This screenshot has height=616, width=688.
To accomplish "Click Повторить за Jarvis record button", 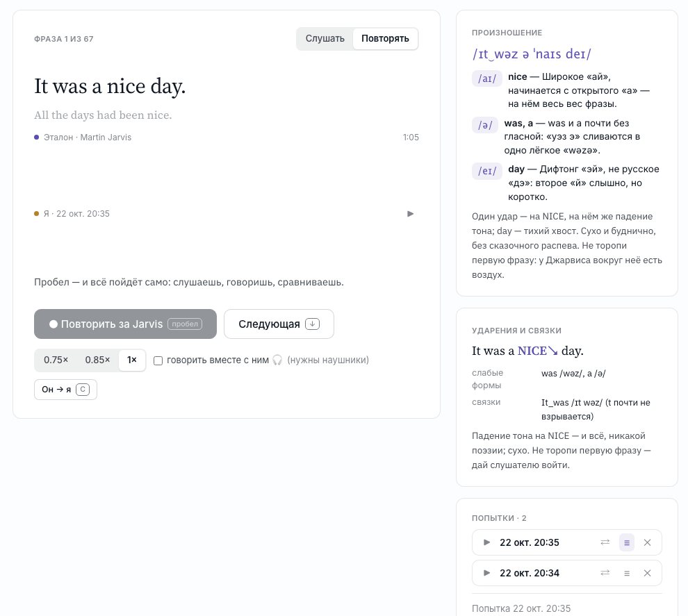I will [126, 324].
